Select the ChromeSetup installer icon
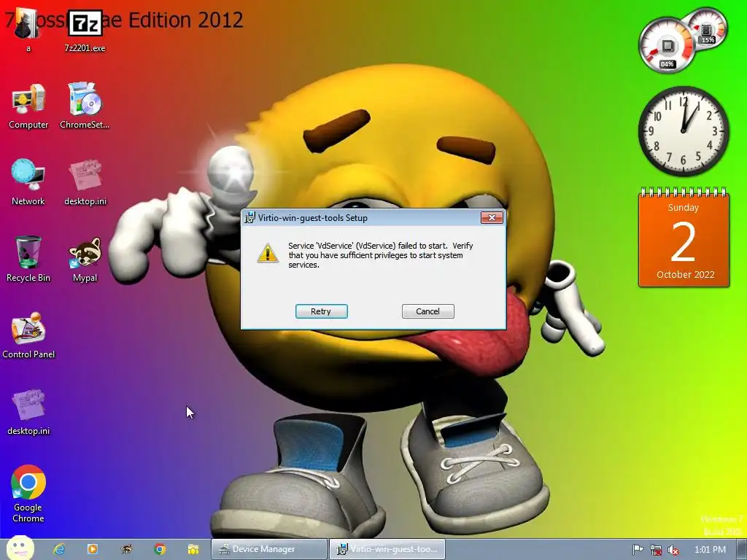The height and width of the screenshot is (560, 747). [x=85, y=106]
